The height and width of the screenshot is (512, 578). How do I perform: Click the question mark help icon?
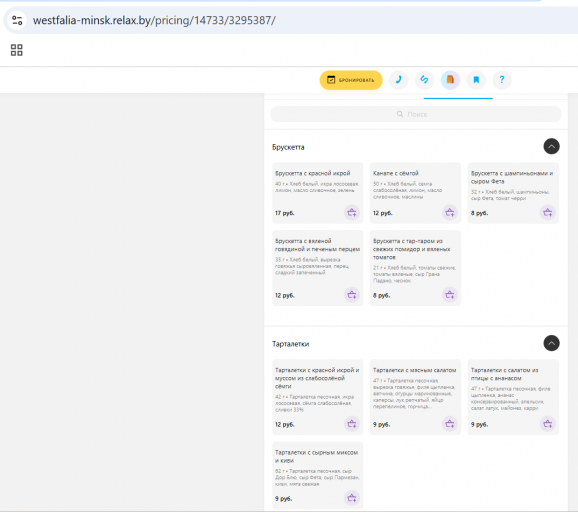click(502, 80)
